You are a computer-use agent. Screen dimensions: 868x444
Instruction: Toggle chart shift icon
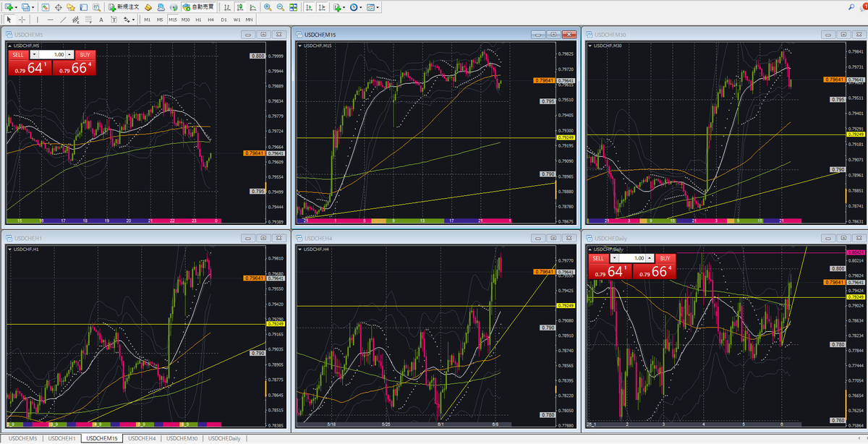[x=321, y=7]
